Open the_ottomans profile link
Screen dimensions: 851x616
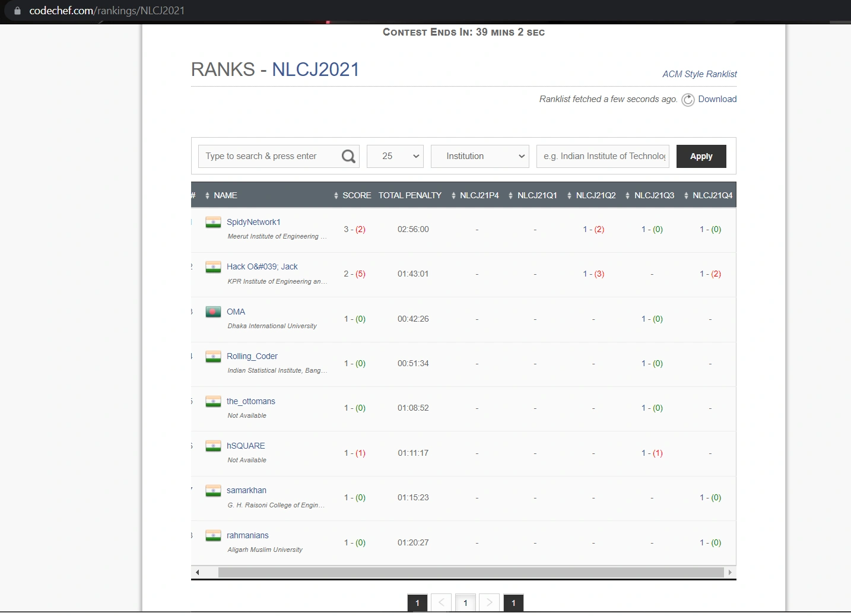click(251, 401)
